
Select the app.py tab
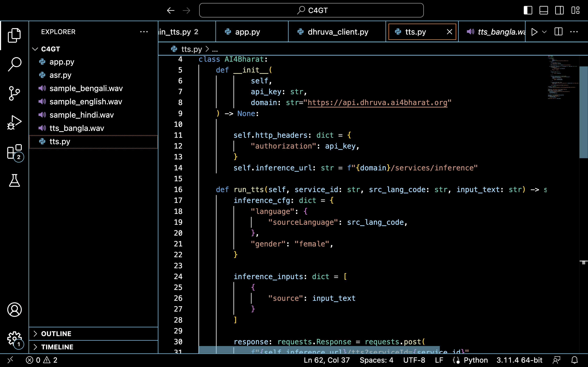248,32
